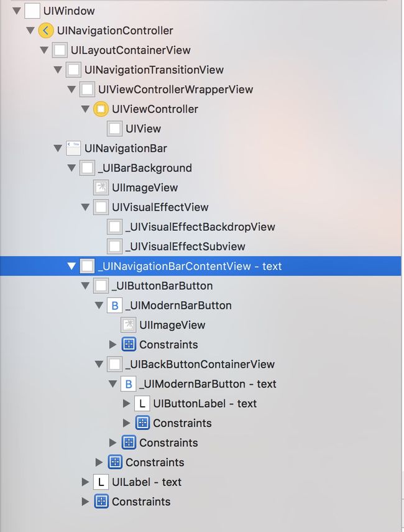Expand the UILabel - text node
The image size is (404, 532).
[x=85, y=482]
